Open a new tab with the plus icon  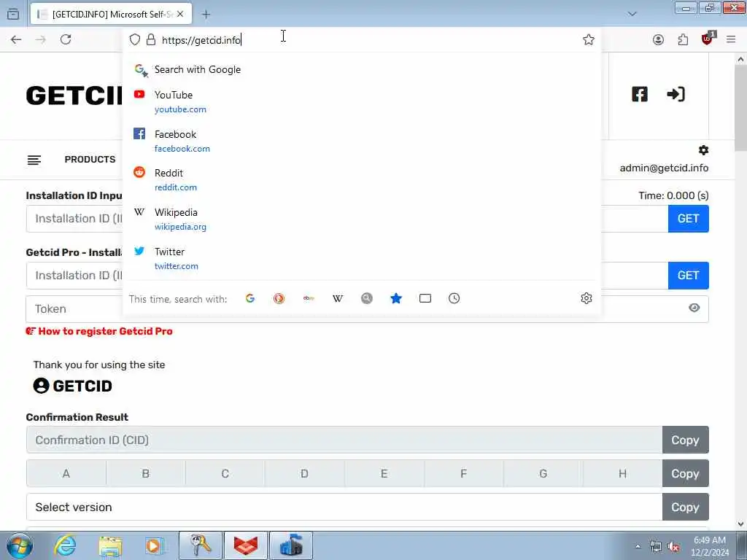(206, 15)
